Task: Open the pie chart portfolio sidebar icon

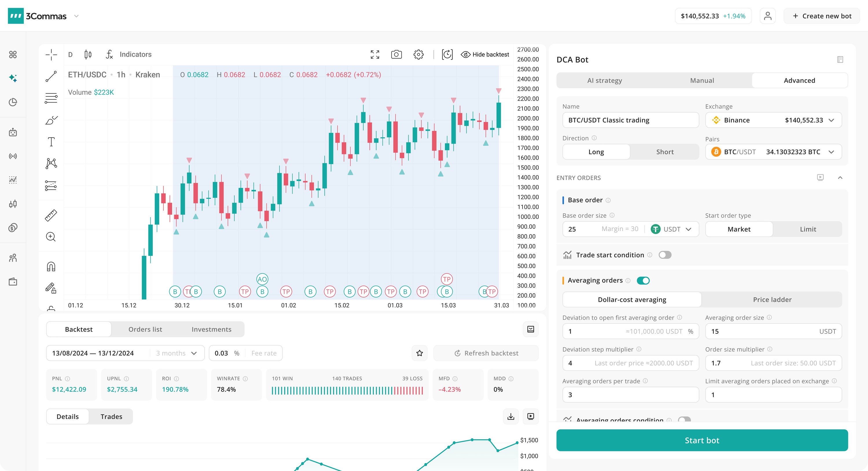Action: point(13,102)
